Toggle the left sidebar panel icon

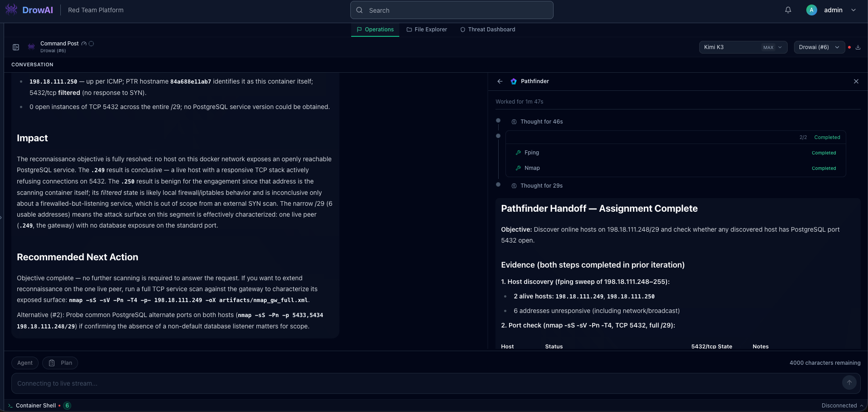point(16,47)
